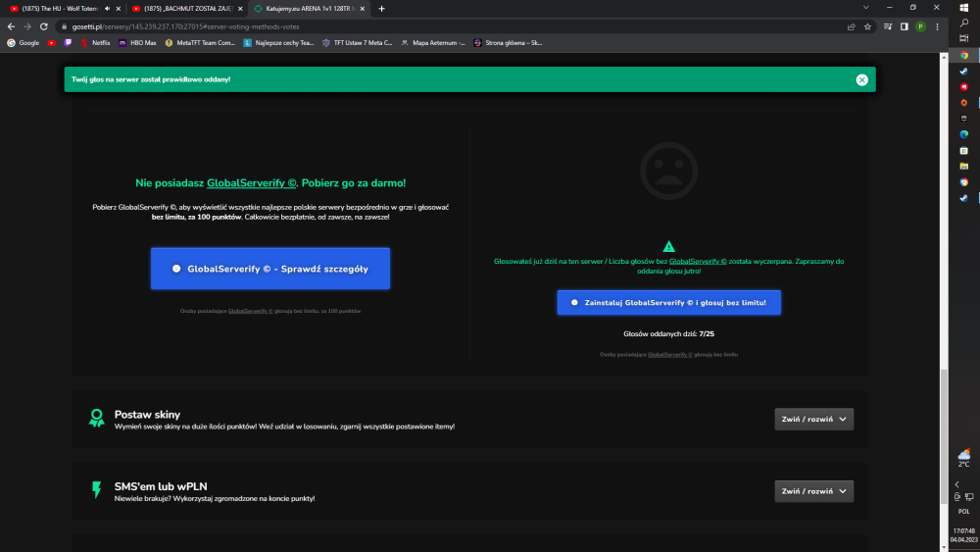This screenshot has height=552, width=980.
Task: Open GlobalServerify link in the green heading
Action: click(x=251, y=183)
